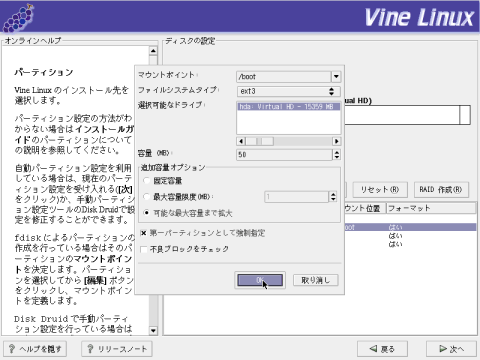Click help panel scroll up arrow

(153, 51)
